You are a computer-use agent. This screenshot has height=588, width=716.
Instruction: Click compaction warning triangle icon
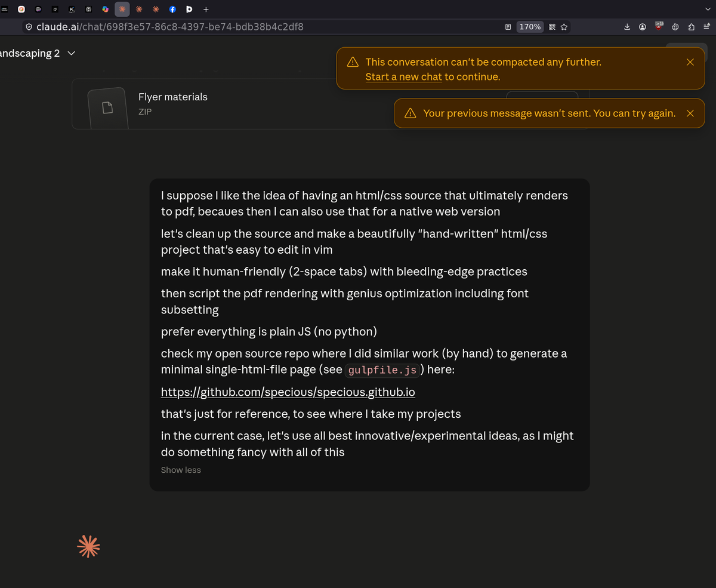pyautogui.click(x=353, y=62)
